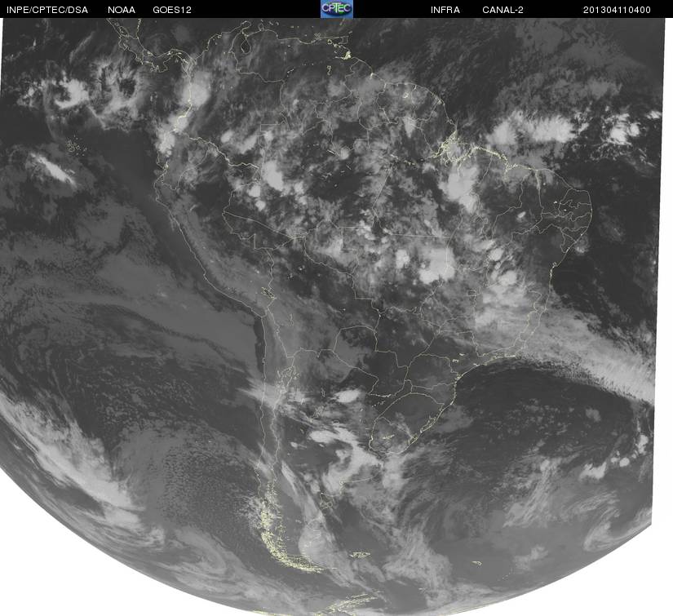Click the NOAA label in the header
Viewport: 673px width, 616px height.
[122, 10]
